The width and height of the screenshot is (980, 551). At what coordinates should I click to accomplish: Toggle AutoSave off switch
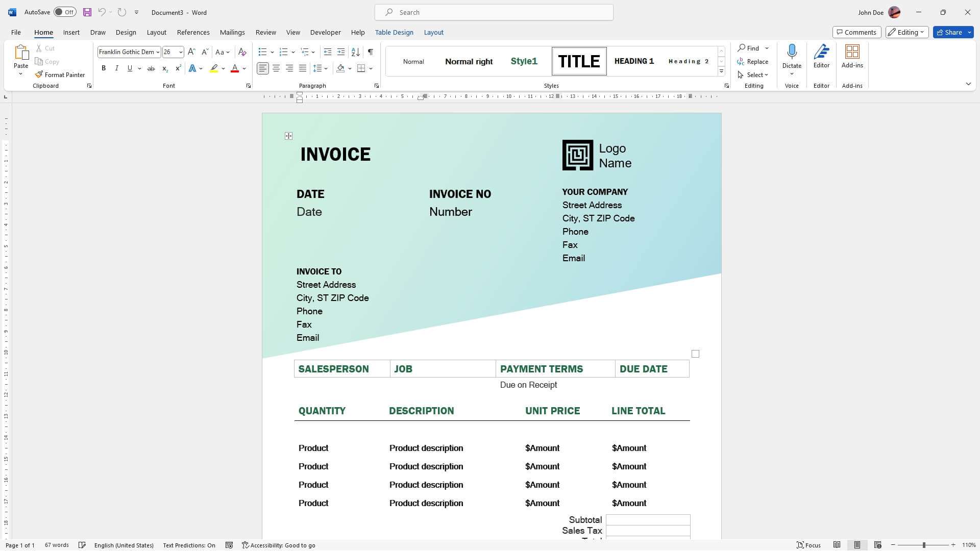coord(65,12)
